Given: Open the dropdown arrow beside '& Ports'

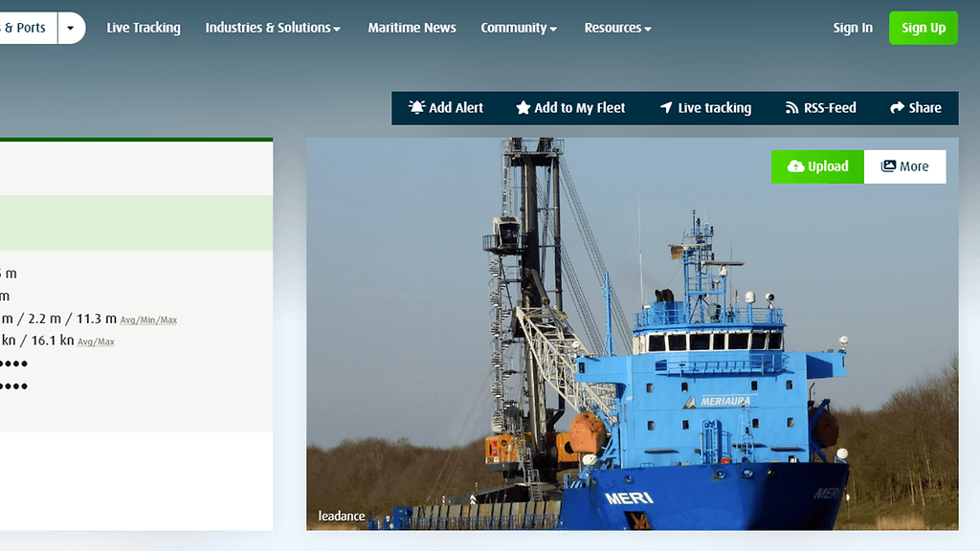Looking at the screenshot, I should coord(71,28).
